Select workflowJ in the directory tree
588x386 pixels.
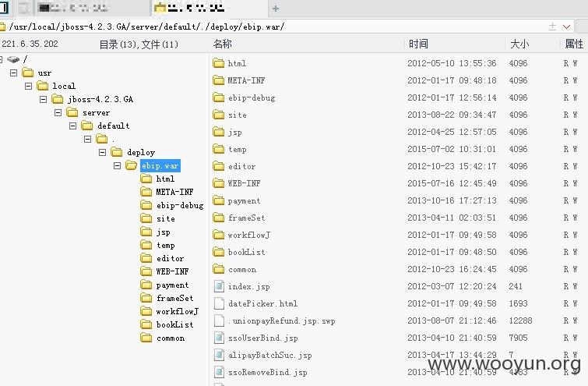pos(178,311)
